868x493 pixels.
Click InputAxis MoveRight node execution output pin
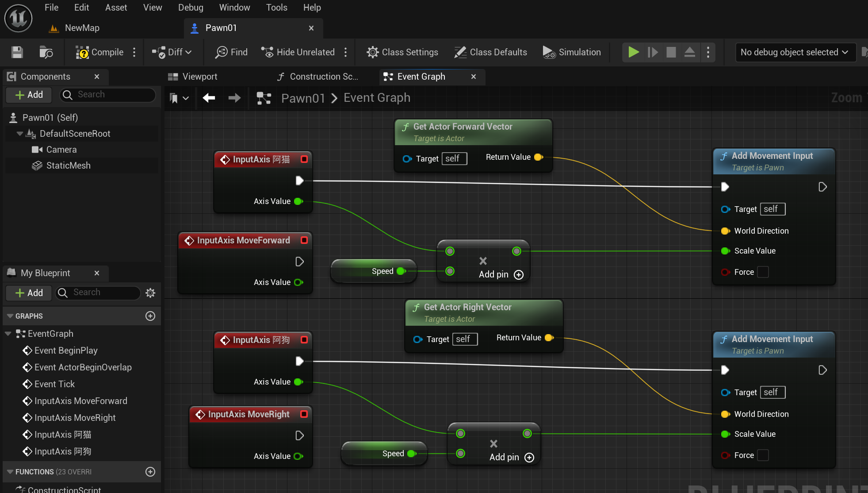(299, 435)
